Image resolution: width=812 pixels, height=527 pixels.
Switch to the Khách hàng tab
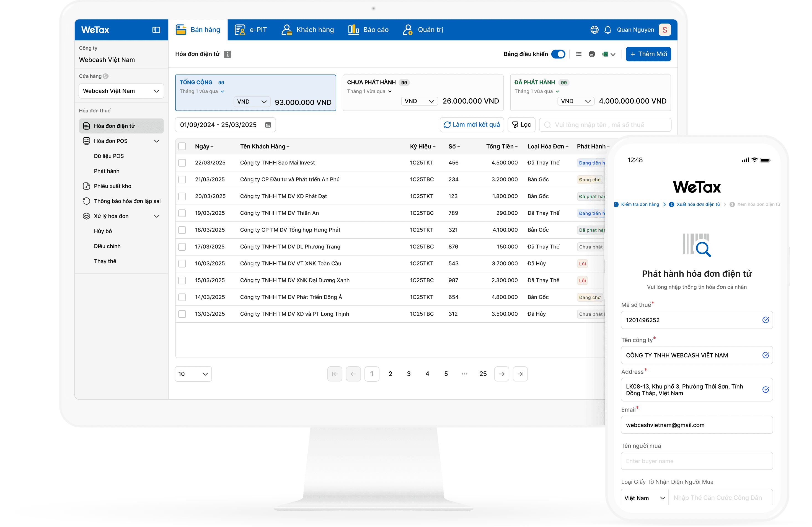coord(308,30)
